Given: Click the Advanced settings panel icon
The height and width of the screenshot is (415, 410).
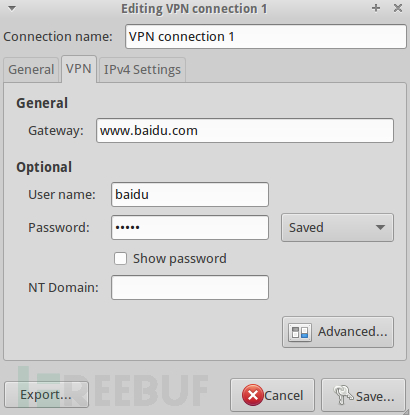Looking at the screenshot, I should [x=300, y=332].
